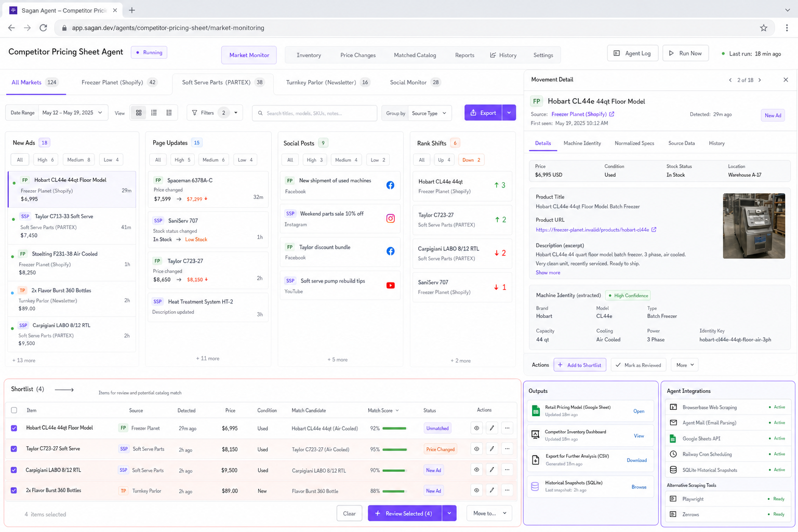Open the Inventory tab
This screenshot has height=532, width=798.
click(x=309, y=55)
